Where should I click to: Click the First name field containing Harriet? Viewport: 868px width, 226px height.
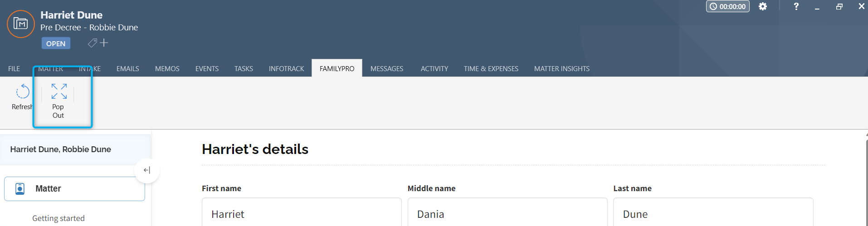tap(302, 212)
